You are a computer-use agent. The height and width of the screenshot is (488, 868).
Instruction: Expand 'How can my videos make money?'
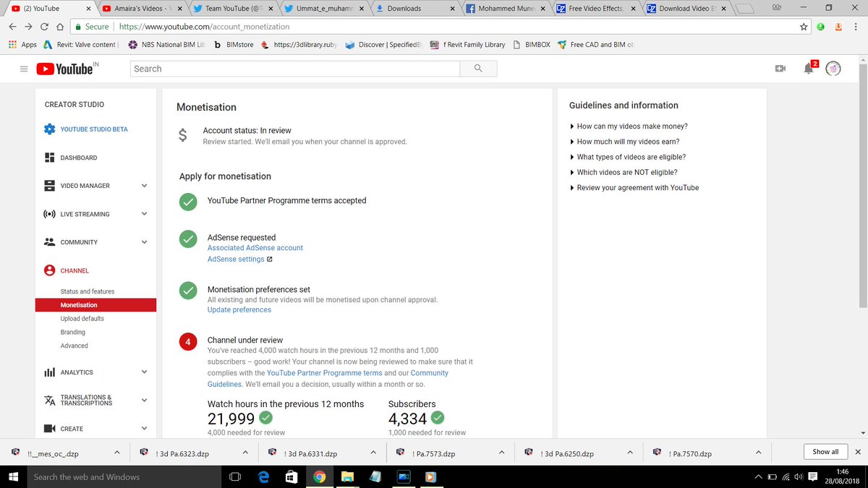(x=629, y=127)
